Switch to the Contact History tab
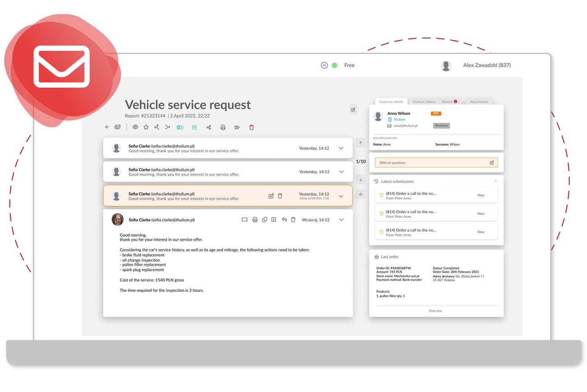This screenshot has width=587, height=392. (x=424, y=102)
